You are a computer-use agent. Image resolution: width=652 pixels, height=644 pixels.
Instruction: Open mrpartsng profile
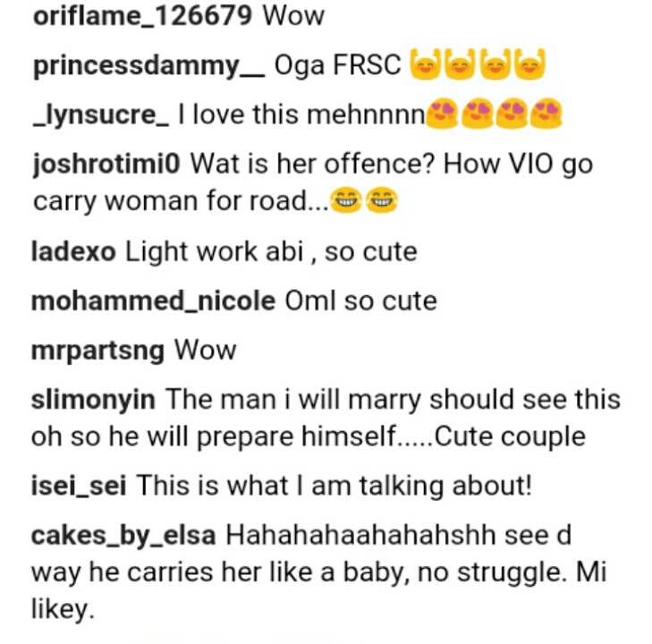tap(98, 350)
